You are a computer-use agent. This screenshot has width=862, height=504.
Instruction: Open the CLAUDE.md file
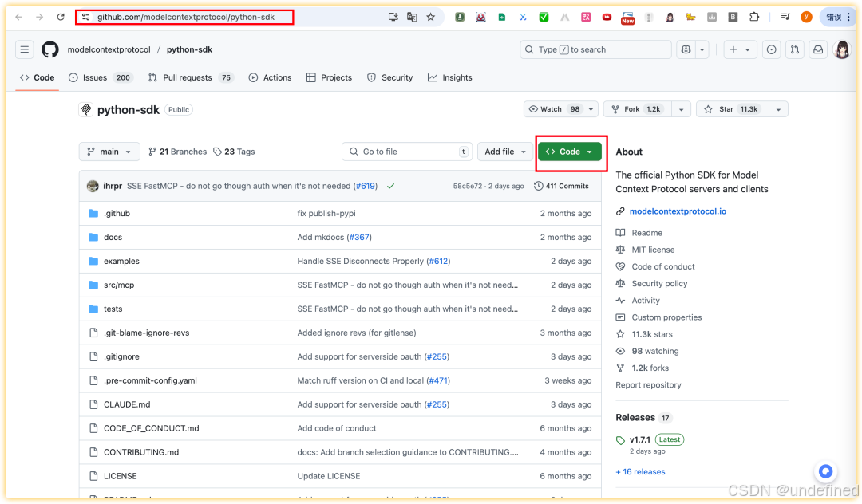coord(127,404)
